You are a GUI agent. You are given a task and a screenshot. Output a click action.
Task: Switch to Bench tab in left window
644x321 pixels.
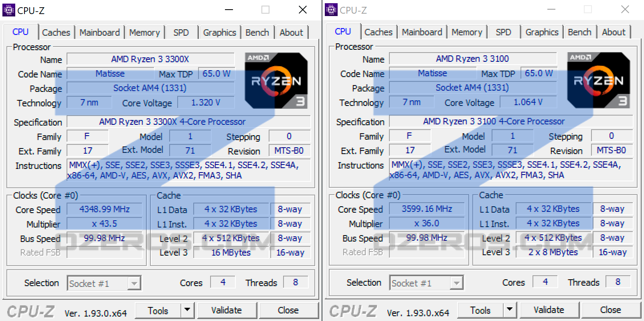(257, 33)
